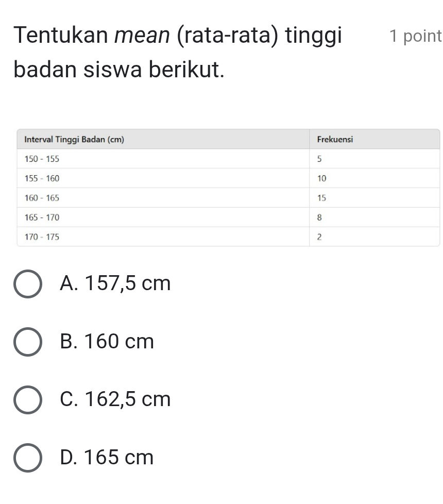Select radio button for option A

pyautogui.click(x=28, y=283)
